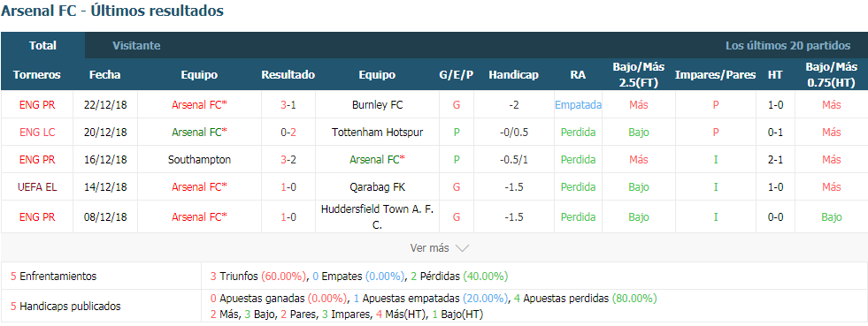868x326 pixels.
Task: Click the 3-1 result against Burnley
Action: click(x=288, y=104)
